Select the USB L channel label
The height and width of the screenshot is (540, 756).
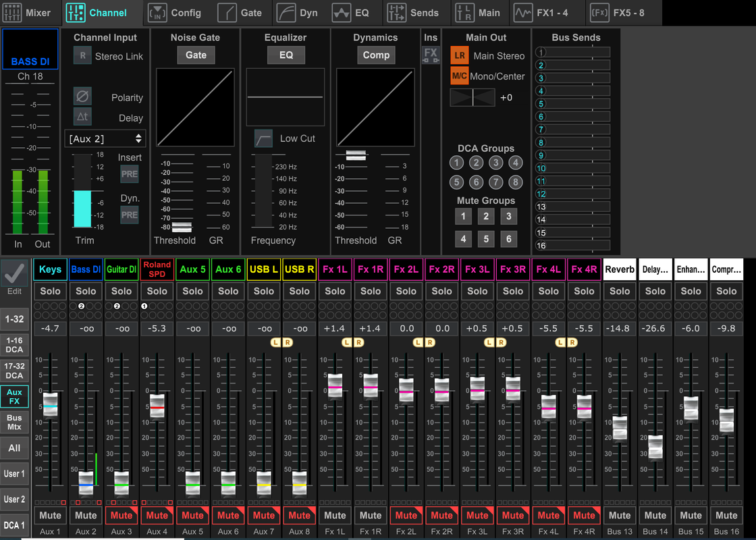(264, 269)
